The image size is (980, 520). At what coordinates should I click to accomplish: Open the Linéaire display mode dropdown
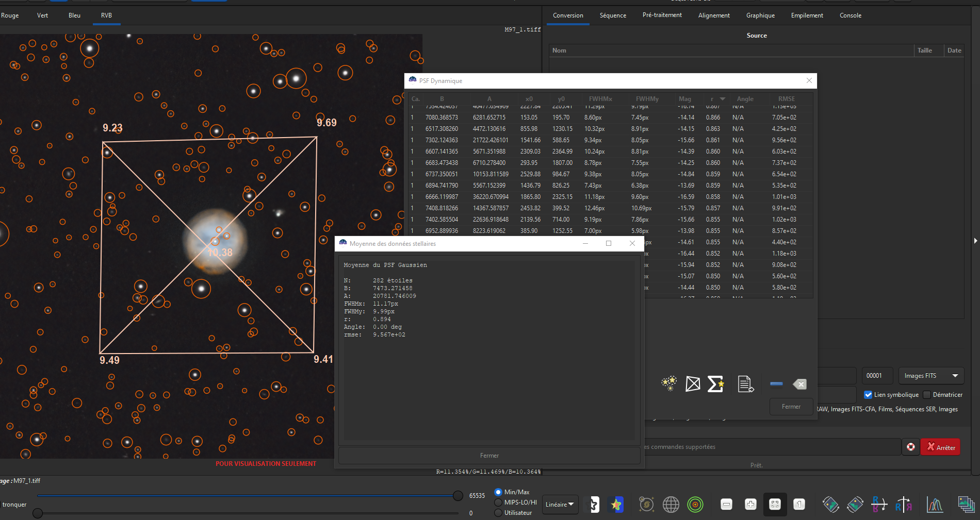pos(560,505)
